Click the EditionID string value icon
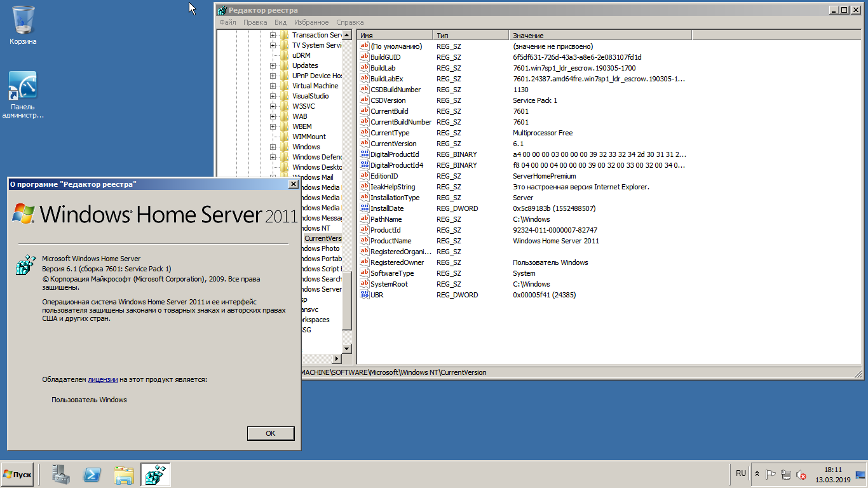 [365, 176]
